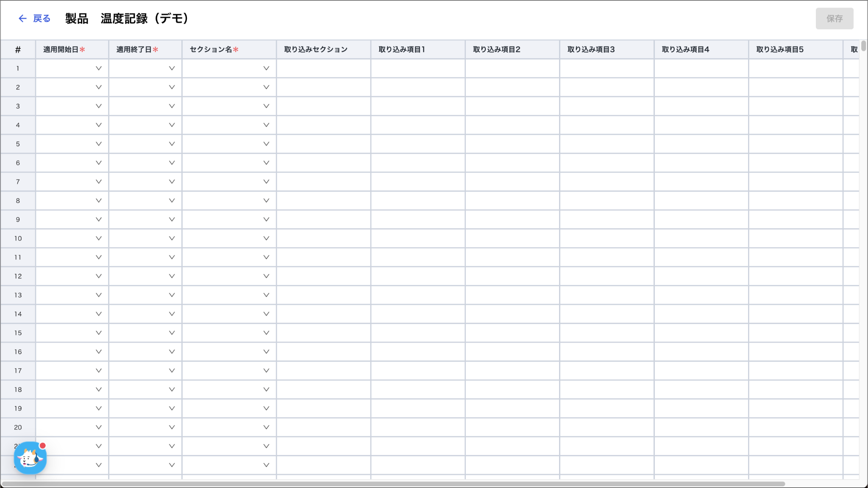This screenshot has width=868, height=488.
Task: Click 取り込みセクション cell in row 2
Action: pos(323,87)
